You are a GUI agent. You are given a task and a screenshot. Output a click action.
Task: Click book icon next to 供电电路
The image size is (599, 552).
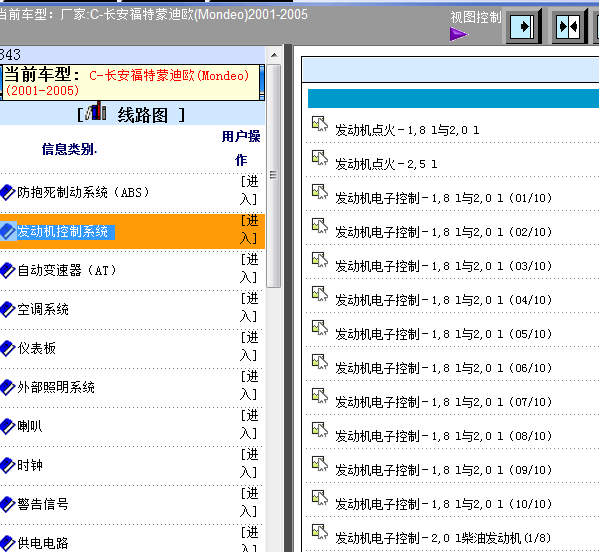(7, 543)
